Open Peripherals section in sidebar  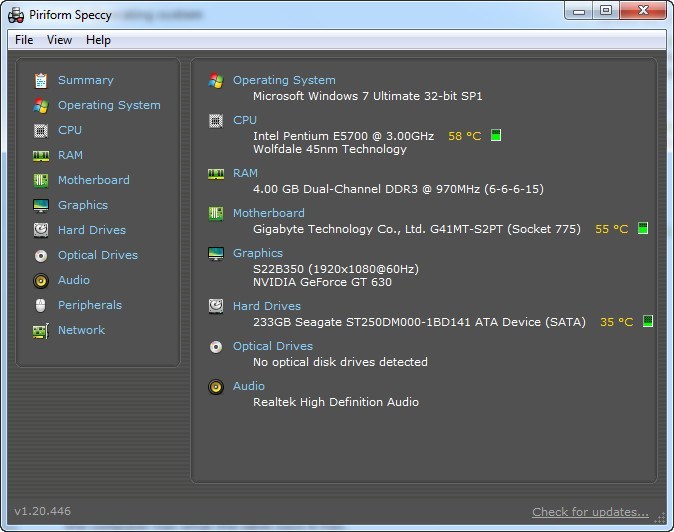(x=90, y=305)
